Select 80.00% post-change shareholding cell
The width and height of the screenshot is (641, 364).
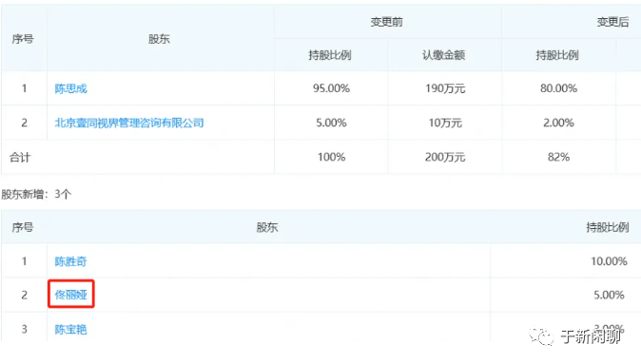coord(558,88)
